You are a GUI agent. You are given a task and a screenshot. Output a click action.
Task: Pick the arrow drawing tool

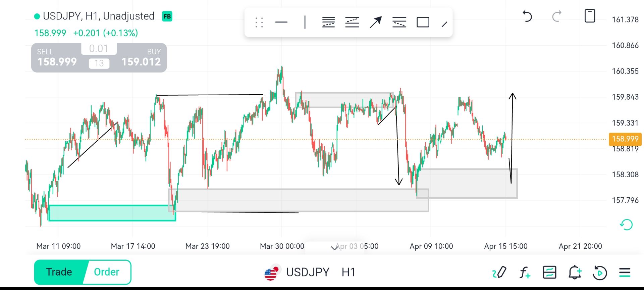pos(375,22)
